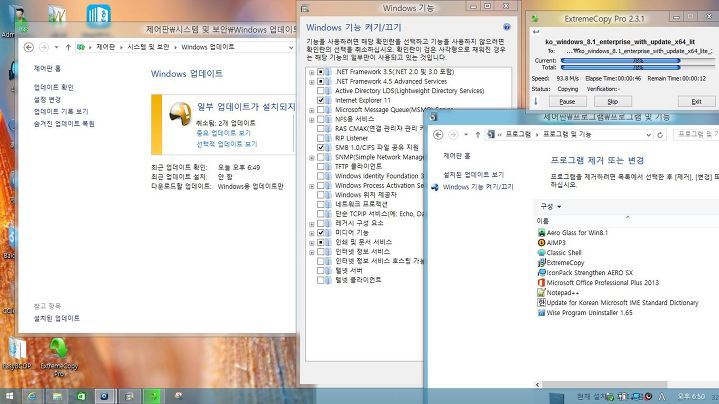Toggle .NET Framework 4.5 Advanced Services checkbox
The height and width of the screenshot is (404, 719).
[321, 81]
